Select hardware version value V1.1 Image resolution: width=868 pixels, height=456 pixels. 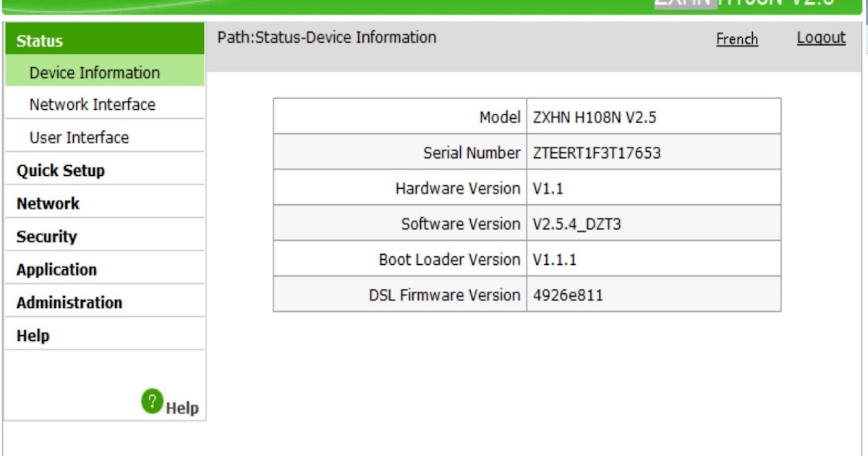click(x=548, y=189)
